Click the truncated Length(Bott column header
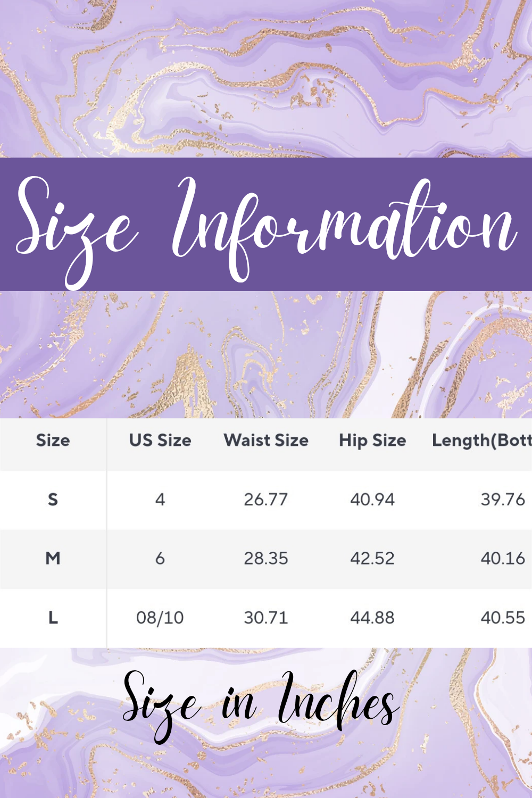Image resolution: width=532 pixels, height=798 pixels. point(481,440)
